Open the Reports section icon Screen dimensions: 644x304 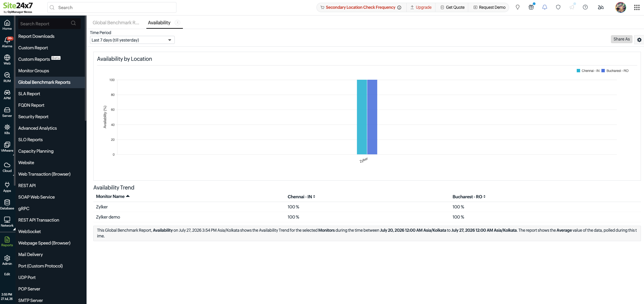point(7,241)
